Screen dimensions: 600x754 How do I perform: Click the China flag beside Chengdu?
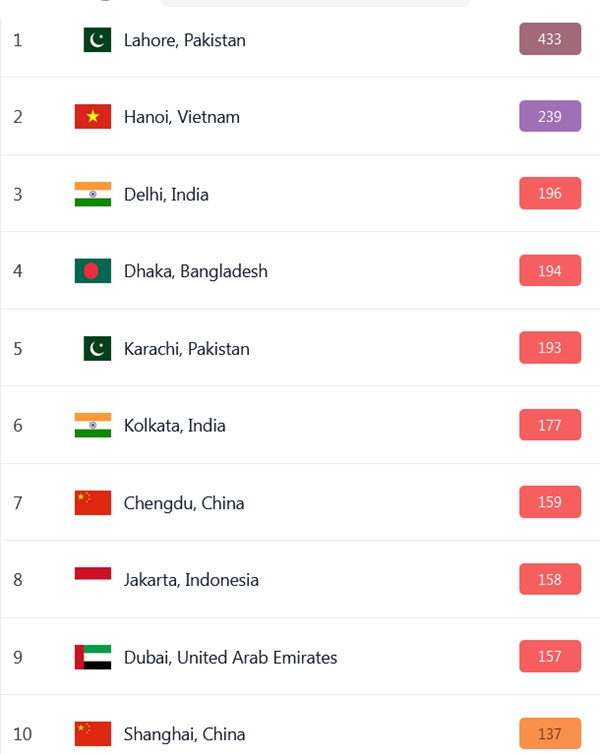click(92, 503)
